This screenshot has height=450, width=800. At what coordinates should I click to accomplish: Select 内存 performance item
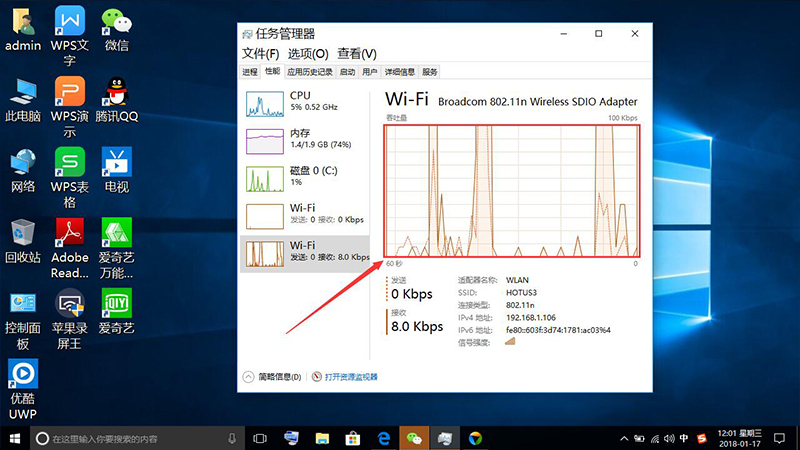coord(305,141)
